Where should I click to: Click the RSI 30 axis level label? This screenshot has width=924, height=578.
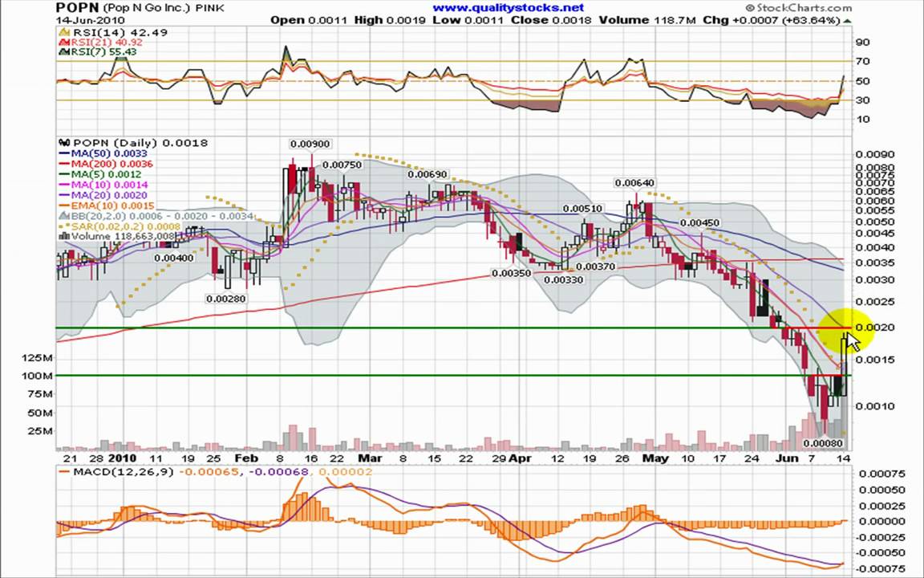pos(863,100)
